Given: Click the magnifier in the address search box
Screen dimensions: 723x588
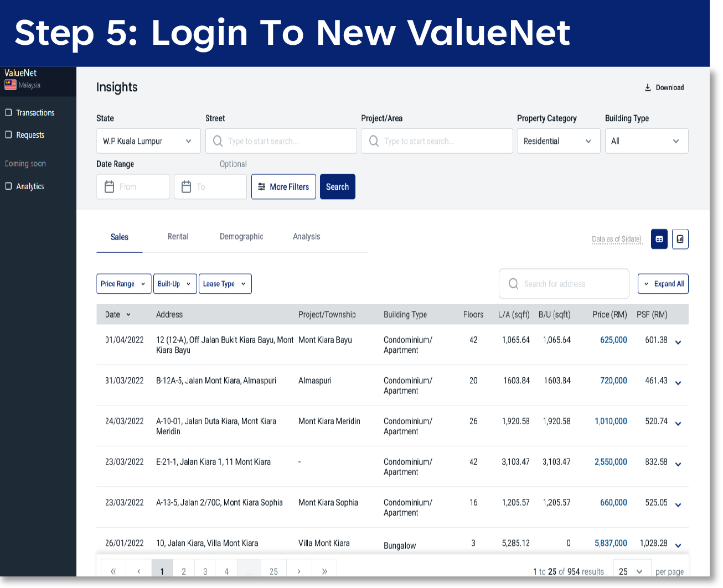Looking at the screenshot, I should 513,283.
